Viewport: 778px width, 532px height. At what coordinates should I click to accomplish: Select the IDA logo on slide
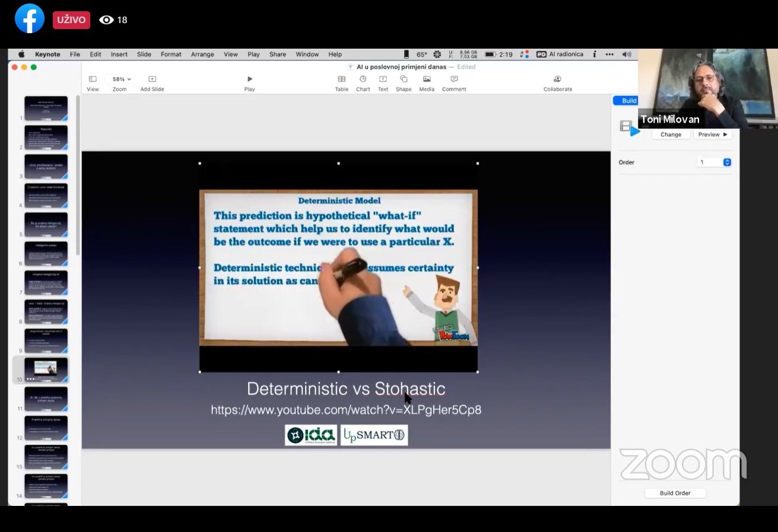point(311,435)
